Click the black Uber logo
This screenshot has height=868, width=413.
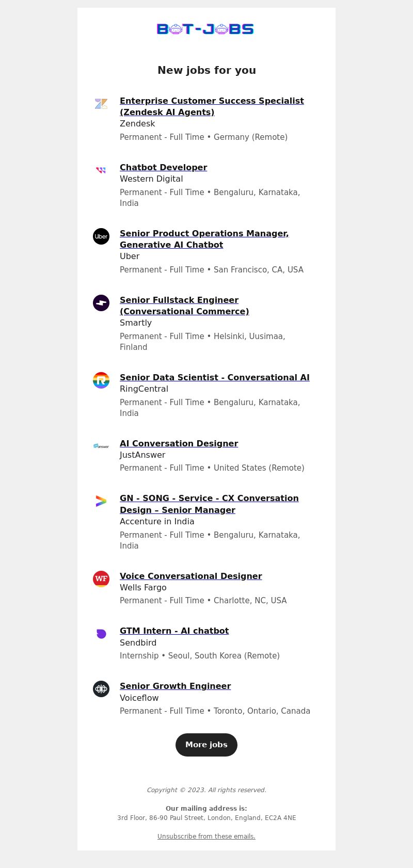click(101, 236)
